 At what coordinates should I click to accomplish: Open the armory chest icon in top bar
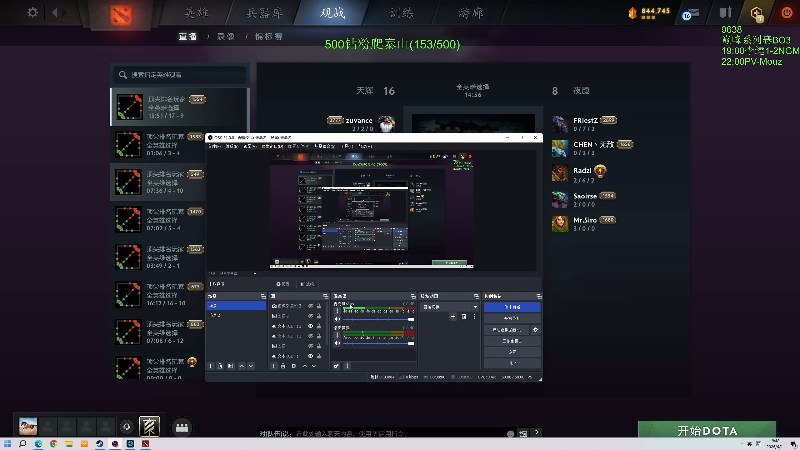click(726, 13)
